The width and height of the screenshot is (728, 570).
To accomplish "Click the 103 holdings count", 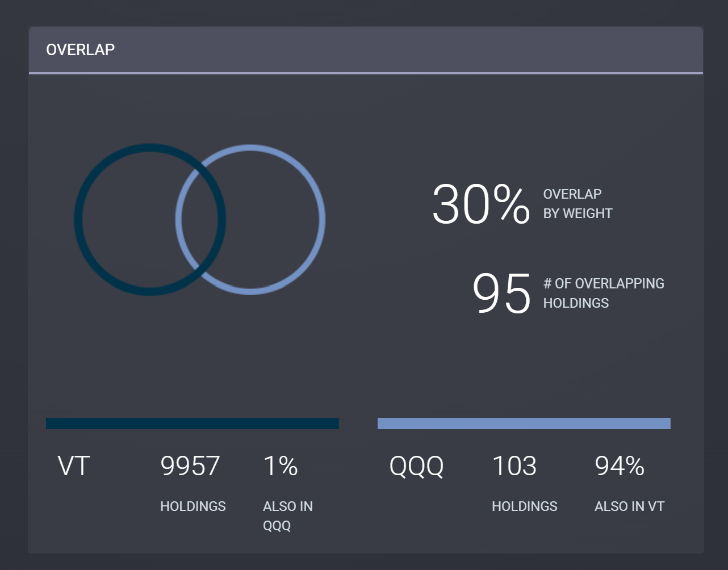I will tap(514, 466).
